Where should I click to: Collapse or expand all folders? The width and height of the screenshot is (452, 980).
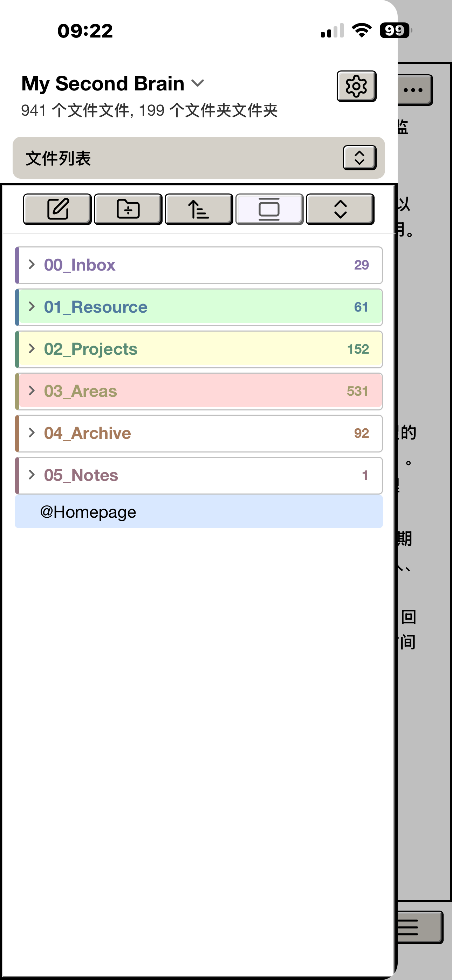[x=340, y=209]
